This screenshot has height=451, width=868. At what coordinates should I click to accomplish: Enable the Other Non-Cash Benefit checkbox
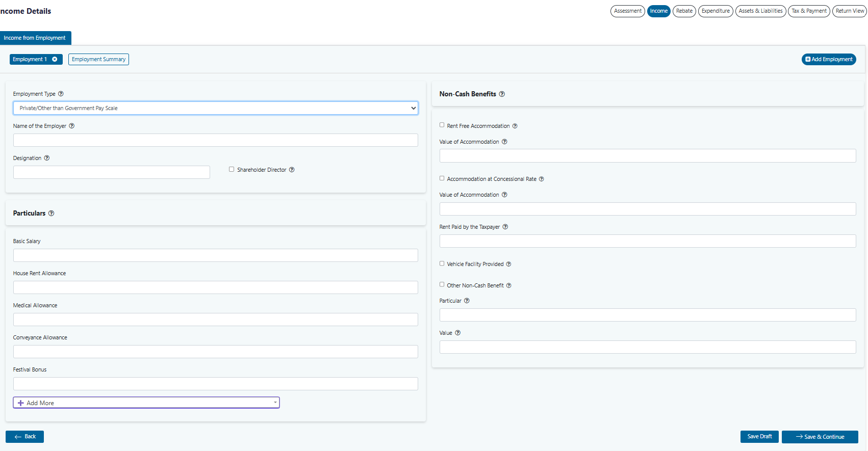click(442, 284)
